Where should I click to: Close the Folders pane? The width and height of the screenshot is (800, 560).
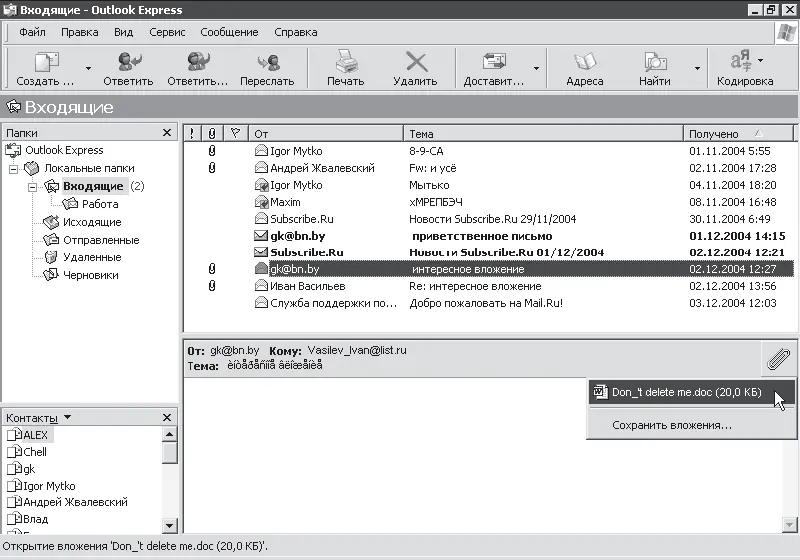167,133
